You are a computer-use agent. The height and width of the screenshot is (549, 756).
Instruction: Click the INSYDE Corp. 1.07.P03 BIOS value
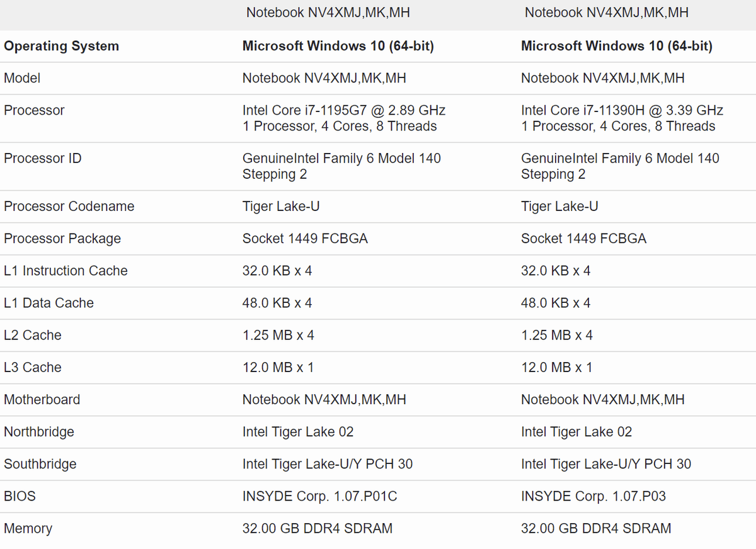pos(593,496)
